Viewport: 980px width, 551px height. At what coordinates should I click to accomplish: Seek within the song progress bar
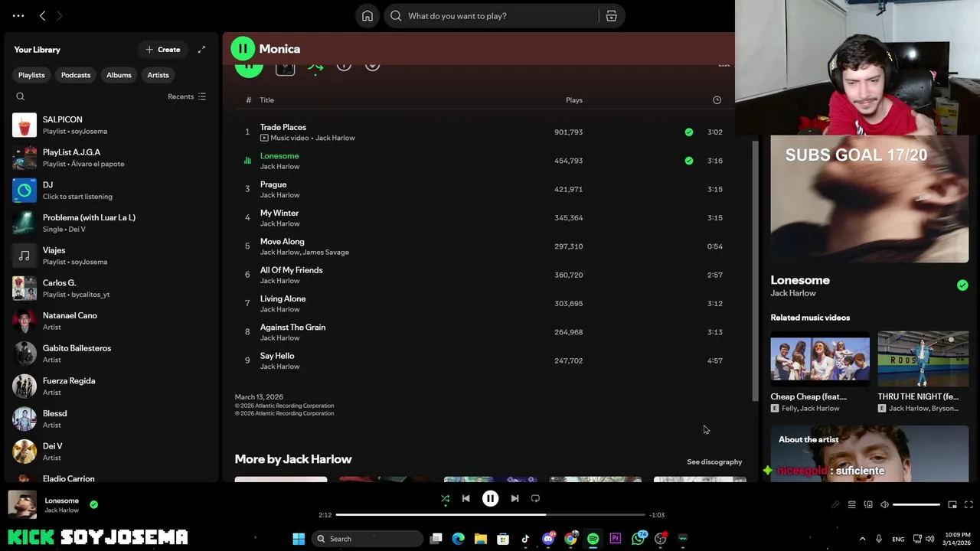tap(490, 515)
